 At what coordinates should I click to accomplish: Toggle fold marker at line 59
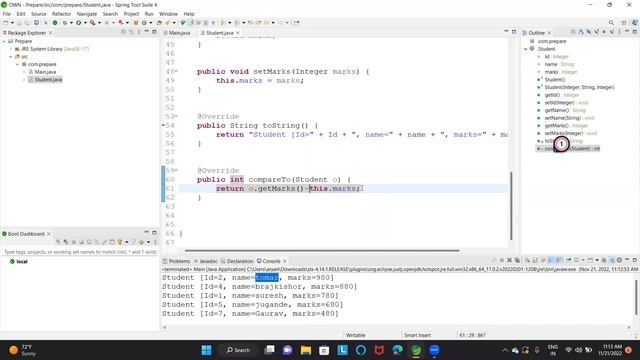click(176, 170)
